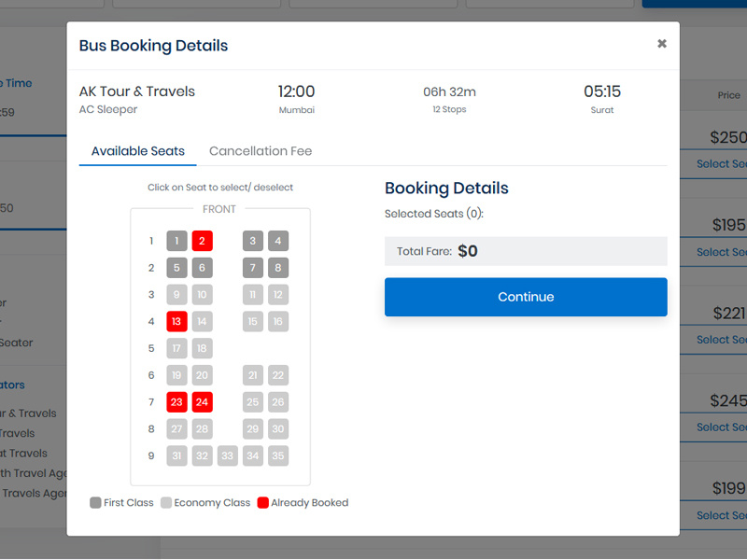Click the Selected Seats count label
Screen dimensions: 747x560
(435, 214)
